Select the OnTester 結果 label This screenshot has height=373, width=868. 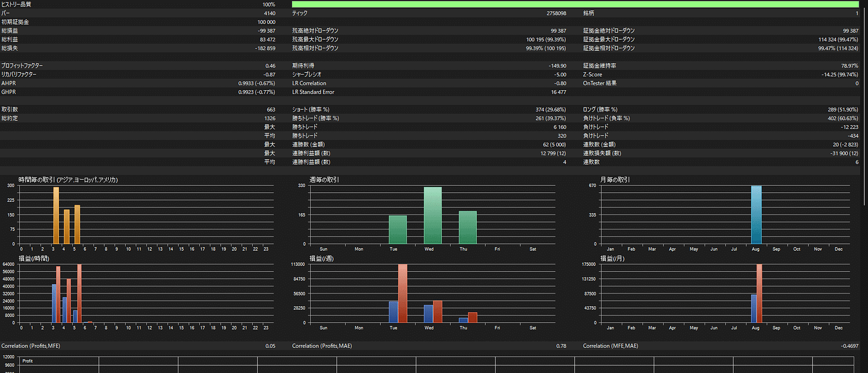pyautogui.click(x=600, y=84)
